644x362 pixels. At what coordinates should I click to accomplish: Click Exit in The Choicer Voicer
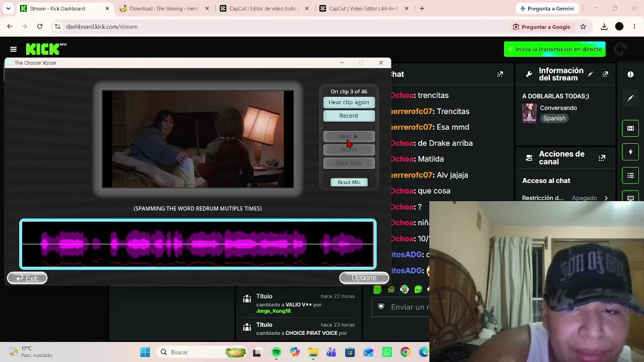[x=27, y=278]
